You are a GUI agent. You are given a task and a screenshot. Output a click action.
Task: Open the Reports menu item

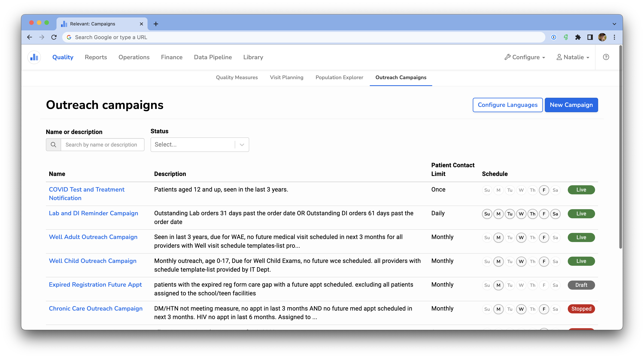coord(96,57)
